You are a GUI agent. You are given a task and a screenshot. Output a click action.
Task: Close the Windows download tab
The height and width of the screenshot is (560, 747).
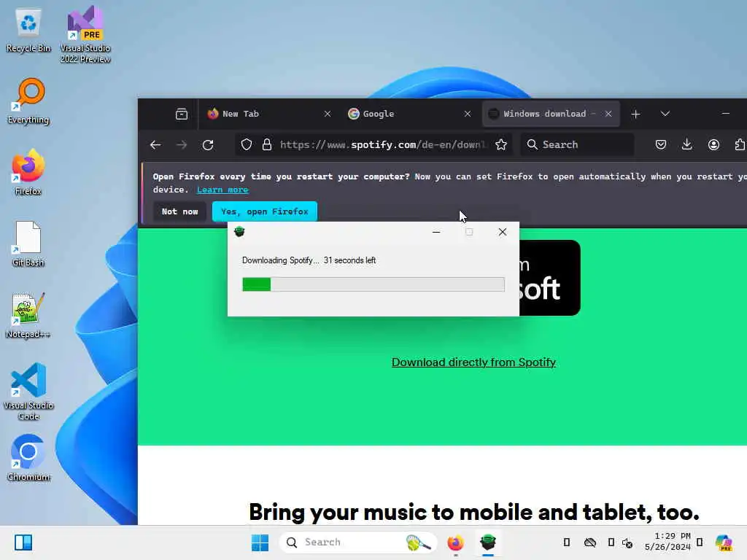pyautogui.click(x=608, y=114)
